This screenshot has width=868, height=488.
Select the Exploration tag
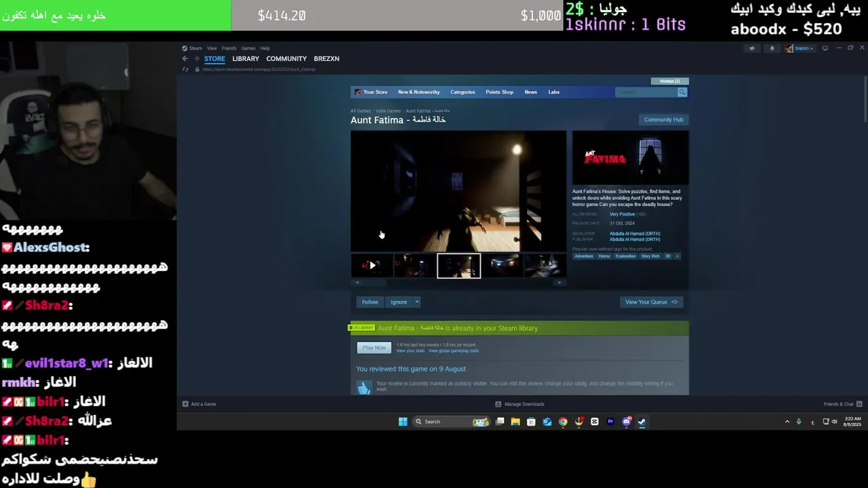(x=625, y=256)
